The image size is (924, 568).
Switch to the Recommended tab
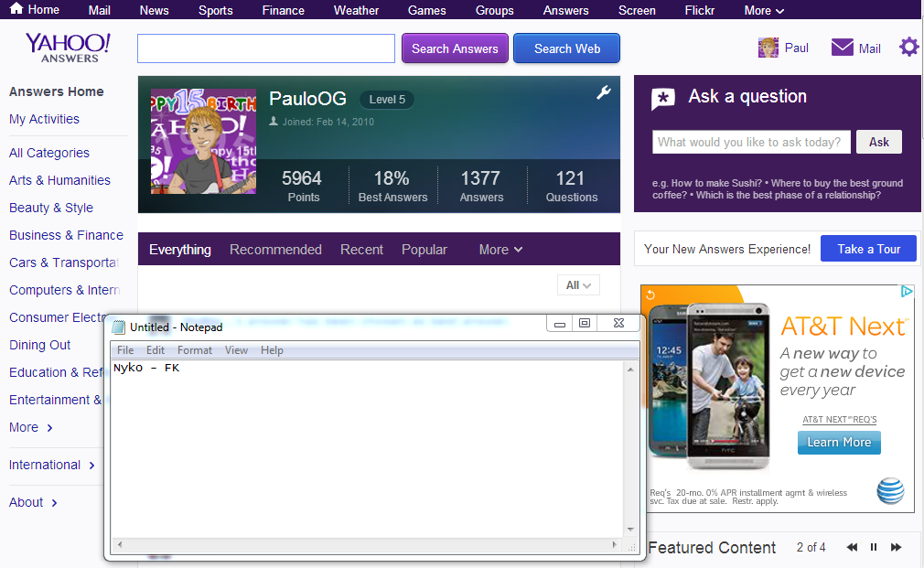point(275,250)
